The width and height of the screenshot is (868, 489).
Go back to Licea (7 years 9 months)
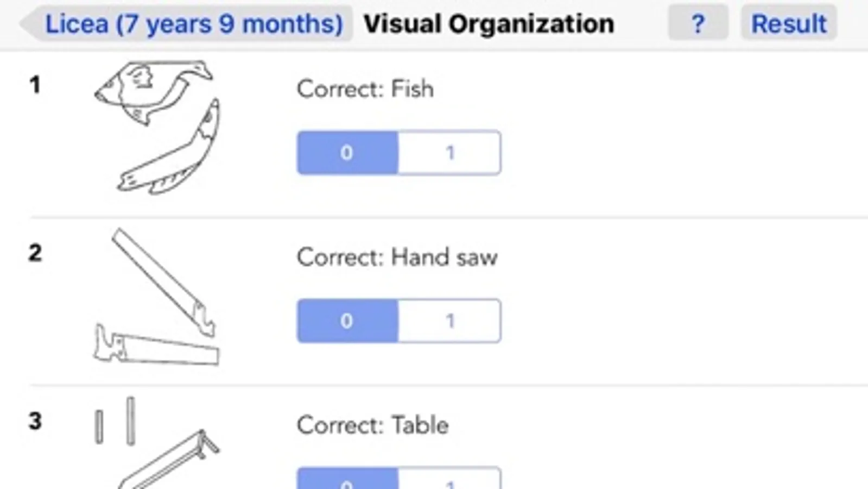click(193, 24)
